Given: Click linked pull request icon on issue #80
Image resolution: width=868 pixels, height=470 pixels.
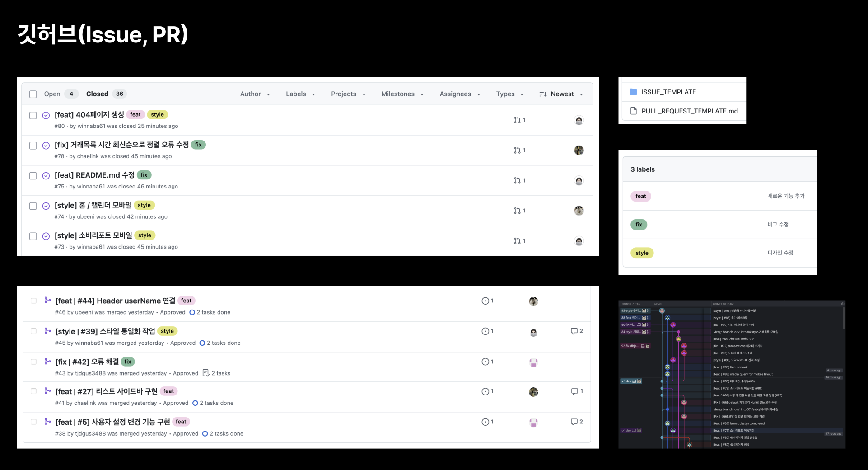Looking at the screenshot, I should click(517, 120).
